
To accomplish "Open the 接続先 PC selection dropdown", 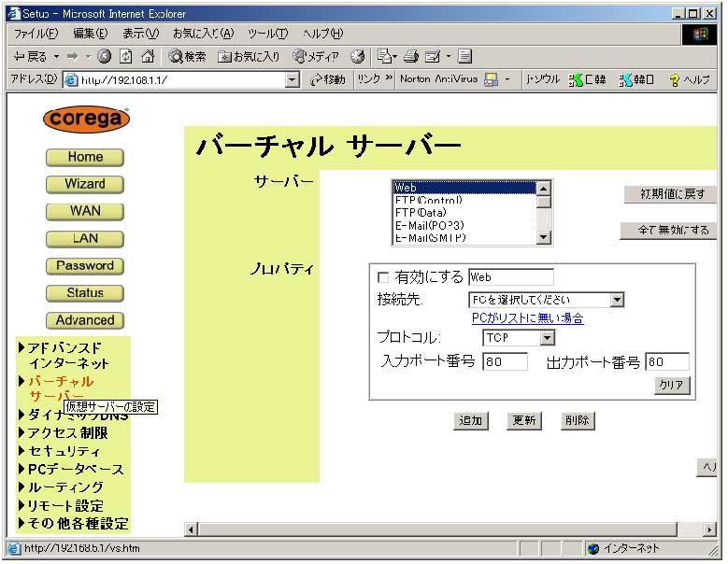I will pyautogui.click(x=617, y=301).
